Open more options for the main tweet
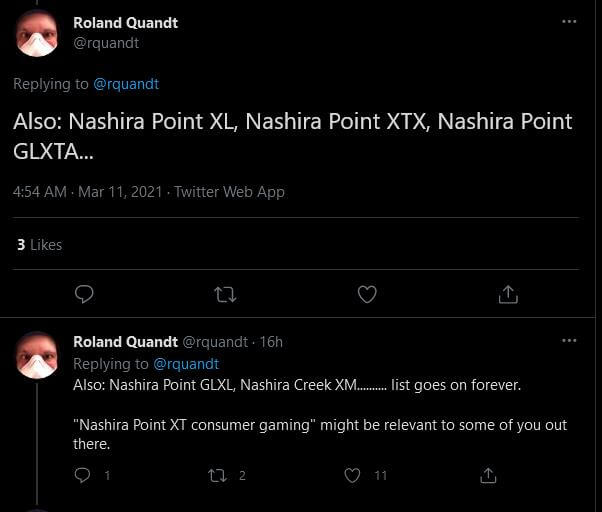Screen dimensions: 602x512 (x=569, y=22)
